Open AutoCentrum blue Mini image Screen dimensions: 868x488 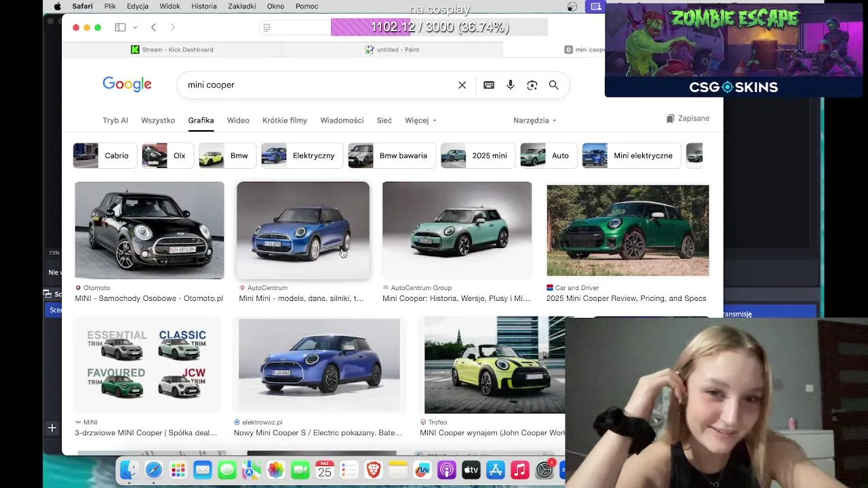tap(303, 230)
